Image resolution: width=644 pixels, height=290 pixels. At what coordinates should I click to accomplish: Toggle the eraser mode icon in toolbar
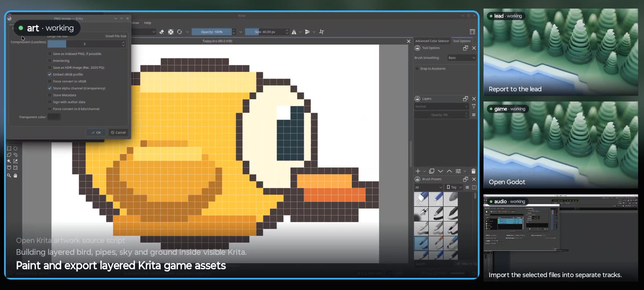click(x=162, y=32)
